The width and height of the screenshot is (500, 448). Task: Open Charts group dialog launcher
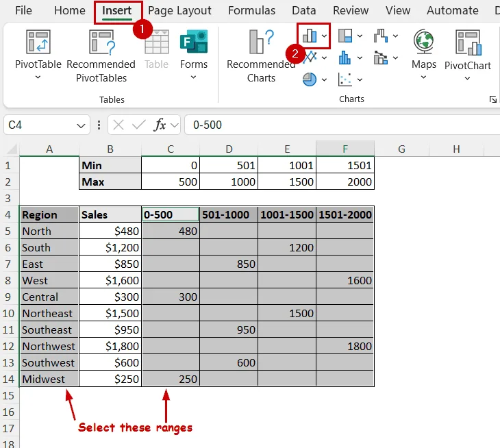(x=492, y=99)
